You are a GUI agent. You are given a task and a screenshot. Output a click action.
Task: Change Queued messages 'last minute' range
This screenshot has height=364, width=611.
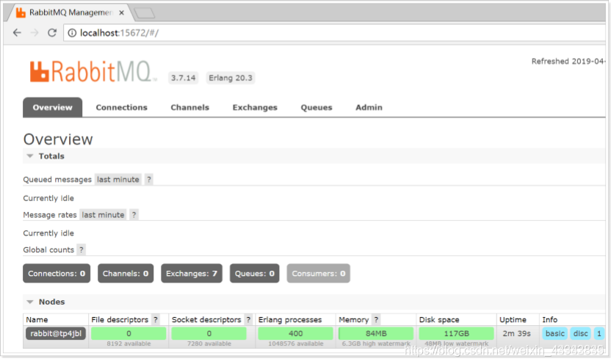[x=118, y=180]
